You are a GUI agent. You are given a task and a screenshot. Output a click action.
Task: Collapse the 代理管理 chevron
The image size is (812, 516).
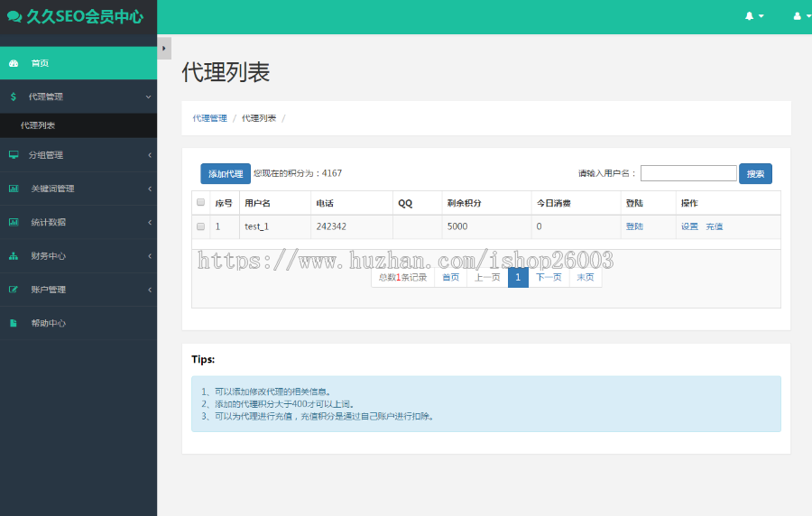(x=148, y=97)
